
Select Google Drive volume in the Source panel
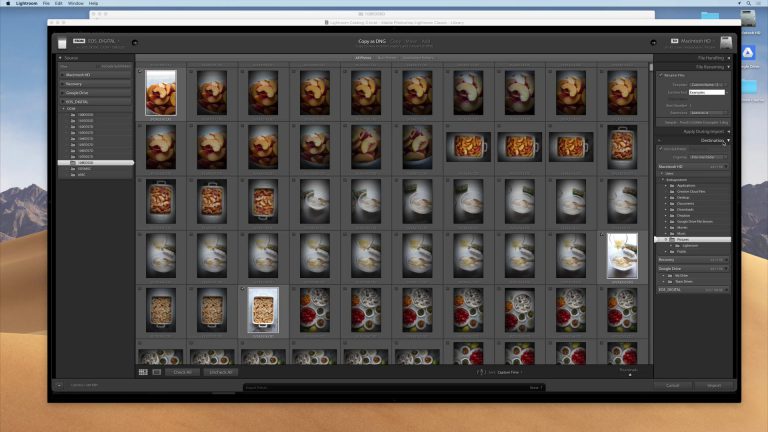96,93
